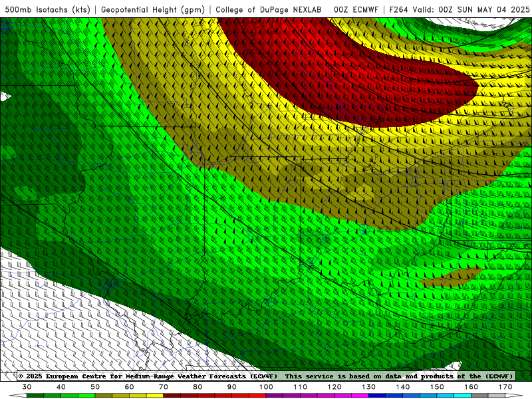Viewport: 532px width, 399px height.
Task: Click the legend label '140'
Action: [x=403, y=387]
